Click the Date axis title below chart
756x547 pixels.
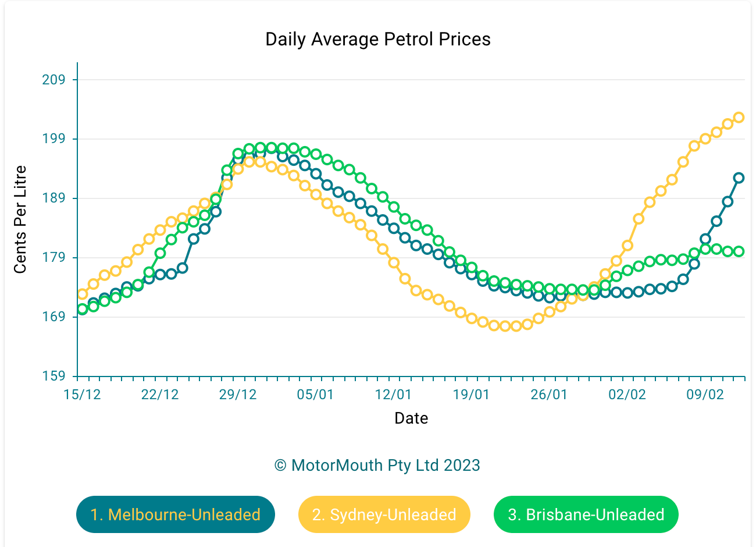coord(411,418)
